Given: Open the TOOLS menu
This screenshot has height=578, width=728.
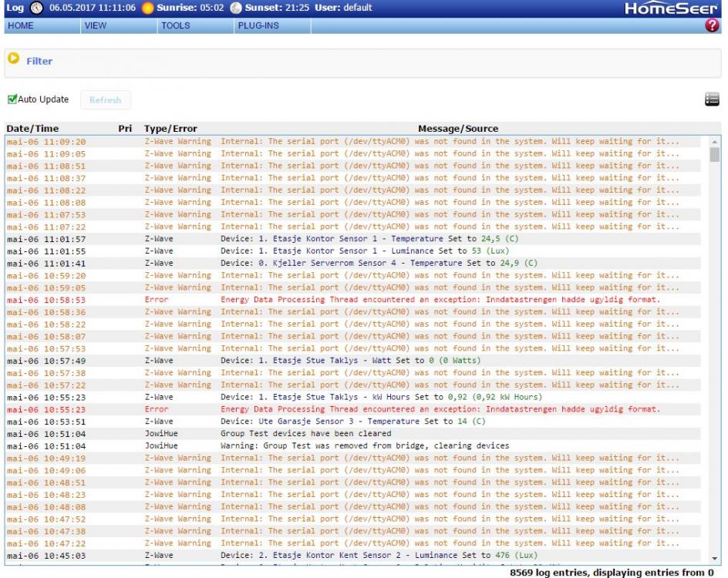Looking at the screenshot, I should click(175, 25).
